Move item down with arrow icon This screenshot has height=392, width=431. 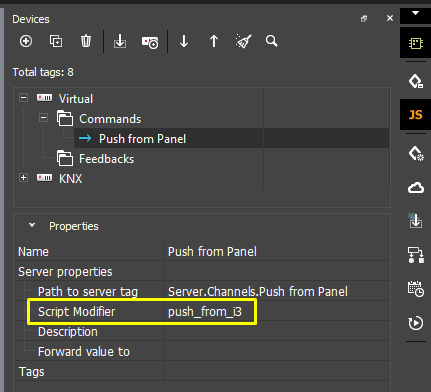point(184,41)
